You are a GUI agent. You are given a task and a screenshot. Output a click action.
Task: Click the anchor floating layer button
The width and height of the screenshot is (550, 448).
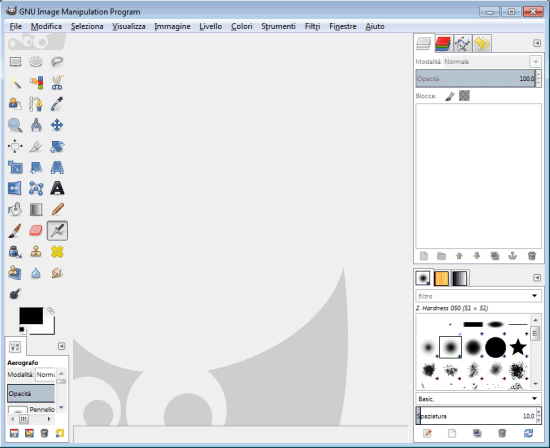512,256
